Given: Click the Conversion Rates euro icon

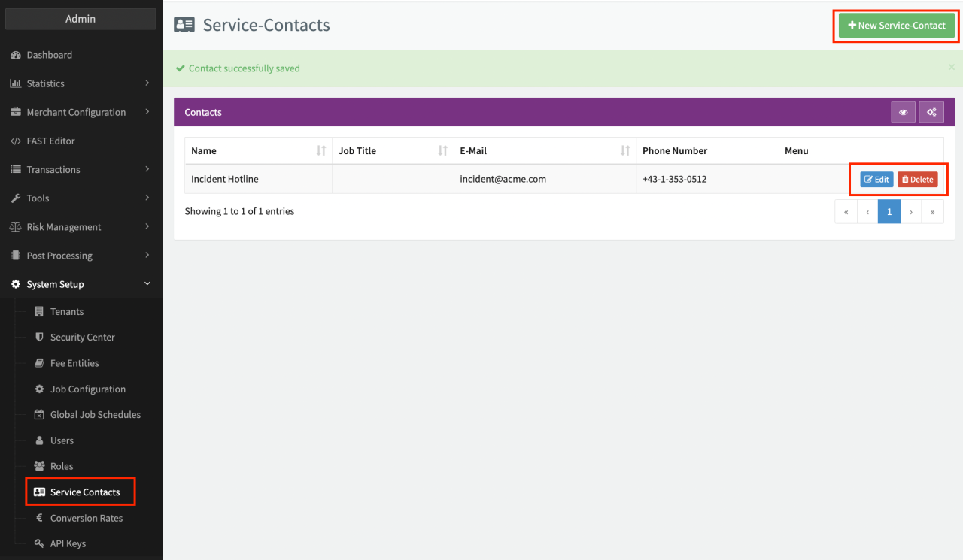Looking at the screenshot, I should click(40, 518).
